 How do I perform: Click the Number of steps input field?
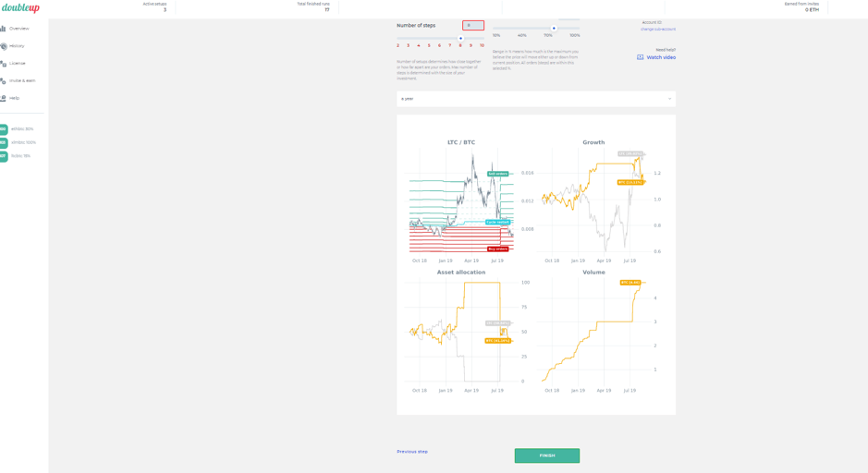[x=473, y=26]
